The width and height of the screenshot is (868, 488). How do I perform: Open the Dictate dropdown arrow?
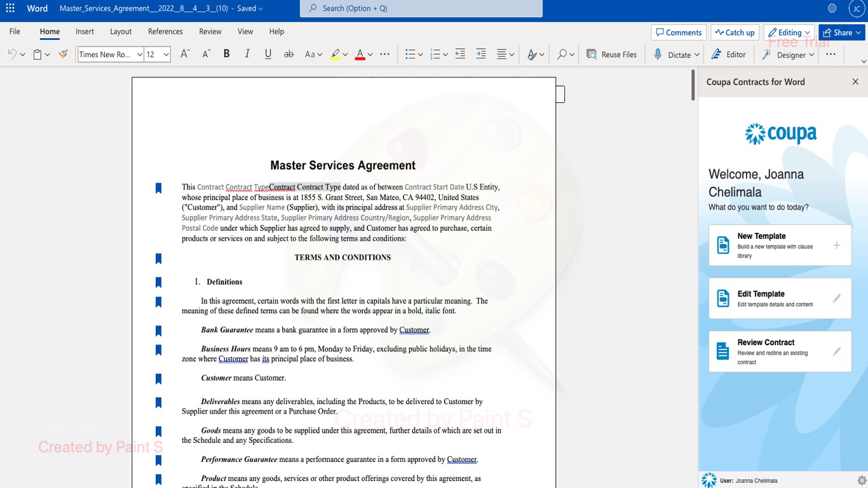(697, 55)
